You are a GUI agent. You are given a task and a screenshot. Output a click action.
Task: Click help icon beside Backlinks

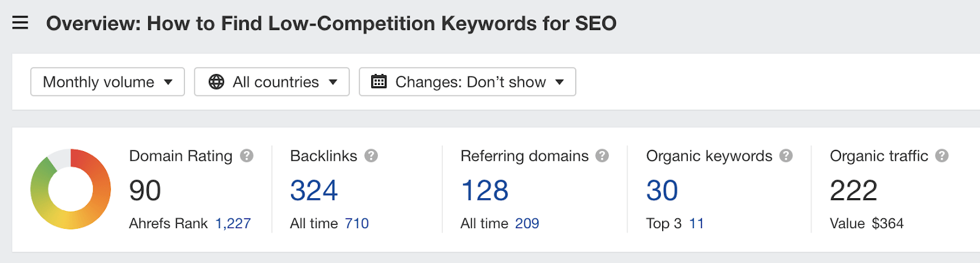[x=371, y=156]
